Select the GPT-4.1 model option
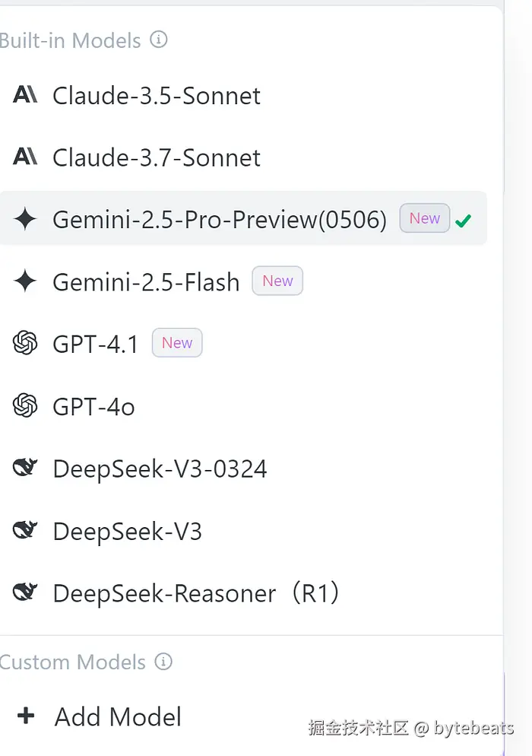Viewport: 532px width, 756px height. coord(96,345)
